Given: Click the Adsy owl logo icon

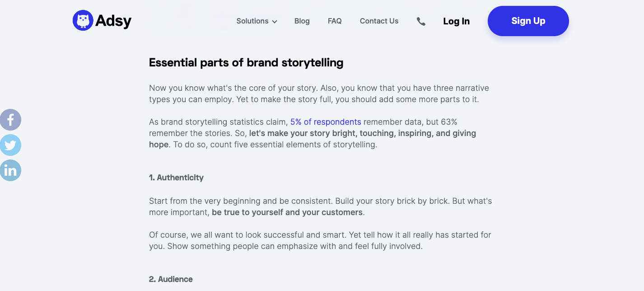Looking at the screenshot, I should point(83,21).
